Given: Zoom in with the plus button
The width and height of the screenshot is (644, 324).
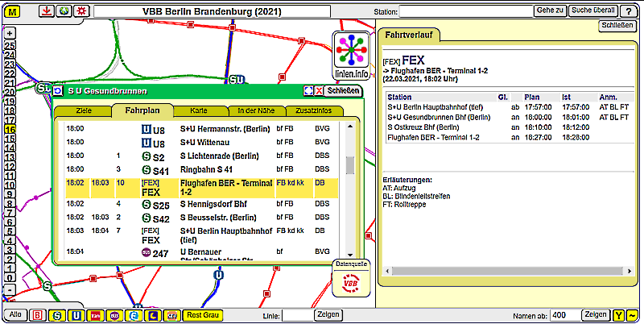Looking at the screenshot, I should tap(10, 33).
